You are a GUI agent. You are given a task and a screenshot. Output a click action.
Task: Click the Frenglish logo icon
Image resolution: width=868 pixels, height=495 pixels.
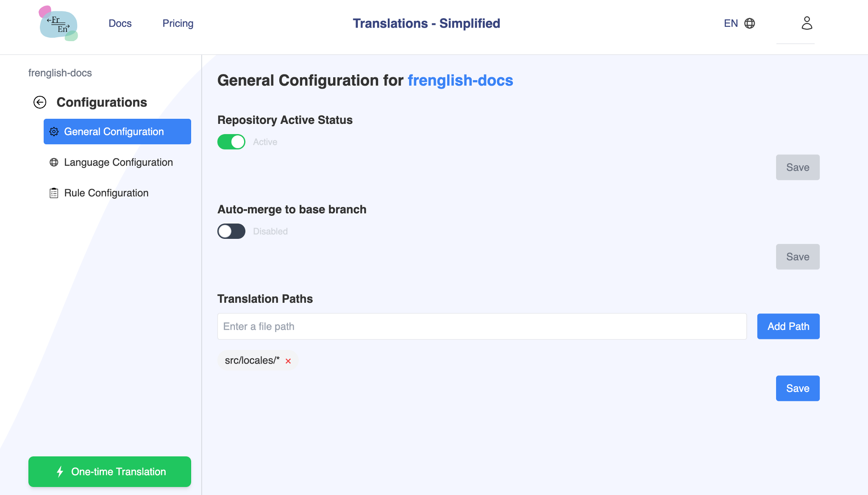pos(58,22)
